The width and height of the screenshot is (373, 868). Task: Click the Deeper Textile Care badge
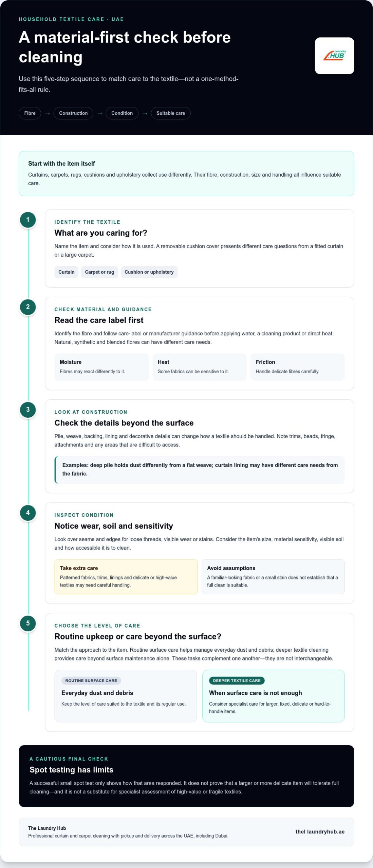pos(237,680)
